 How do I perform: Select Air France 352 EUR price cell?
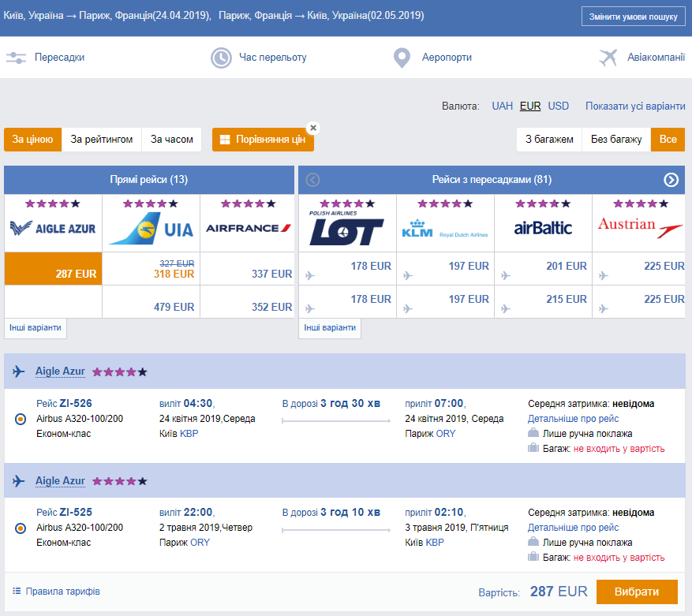click(x=247, y=302)
